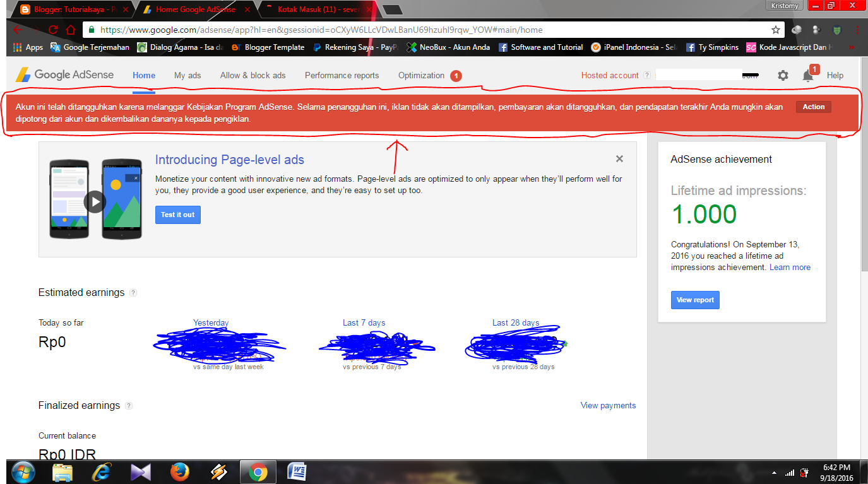This screenshot has height=484, width=868.
Task: Open the Windows Start menu
Action: 23,472
